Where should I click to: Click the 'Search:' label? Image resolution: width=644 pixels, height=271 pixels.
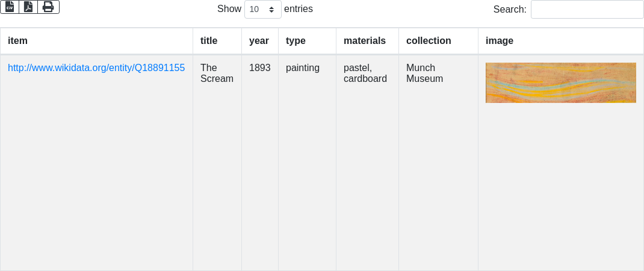509,10
